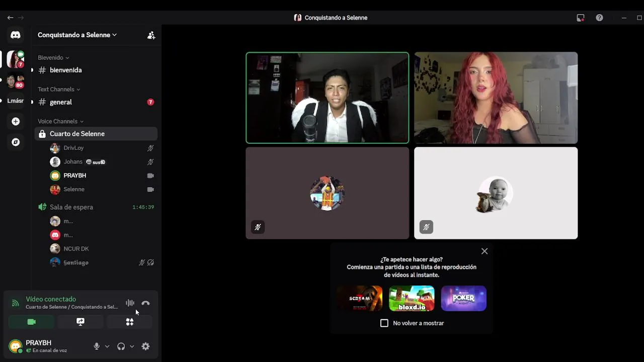This screenshot has height=362, width=644.
Task: Click muted mic icon on bottom-left tile
Action: tap(258, 227)
